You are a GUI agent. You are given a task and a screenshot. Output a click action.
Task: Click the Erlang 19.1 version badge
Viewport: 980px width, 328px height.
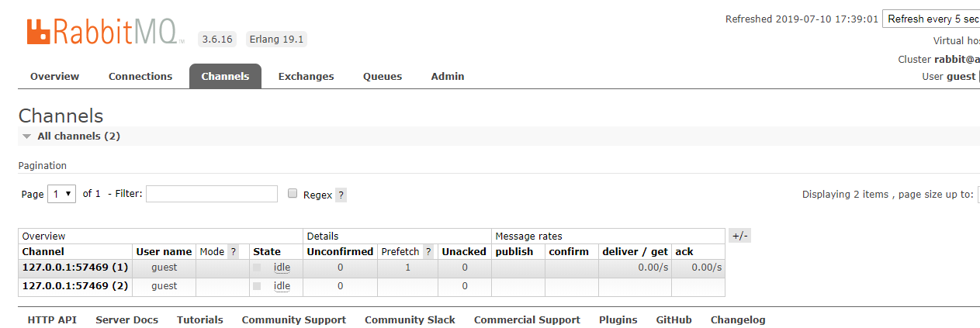(x=276, y=39)
